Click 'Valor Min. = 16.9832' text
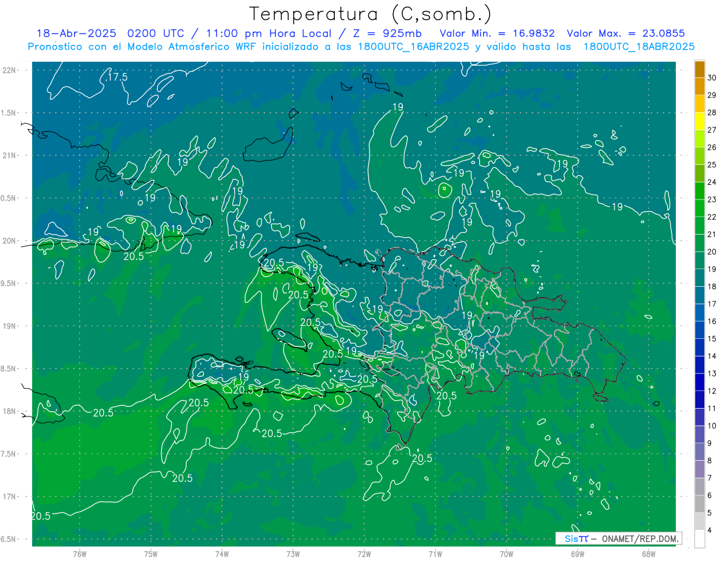This screenshot has width=728, height=562. [497, 34]
